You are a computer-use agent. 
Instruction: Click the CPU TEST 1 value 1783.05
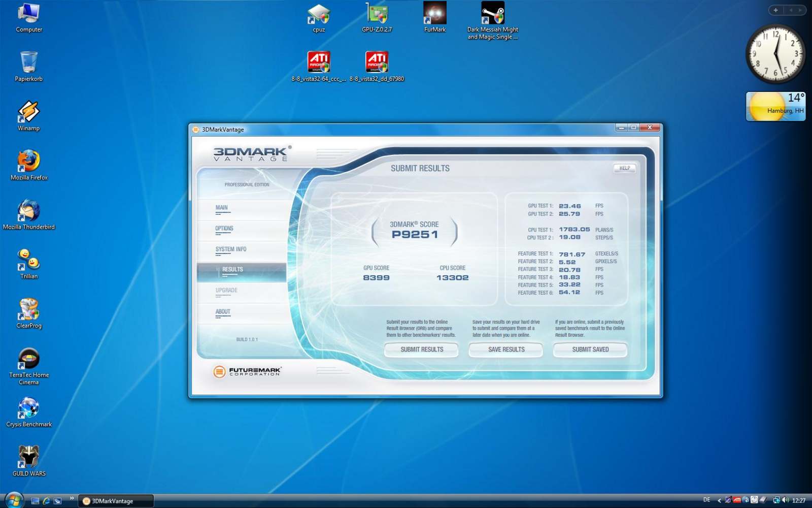click(574, 230)
